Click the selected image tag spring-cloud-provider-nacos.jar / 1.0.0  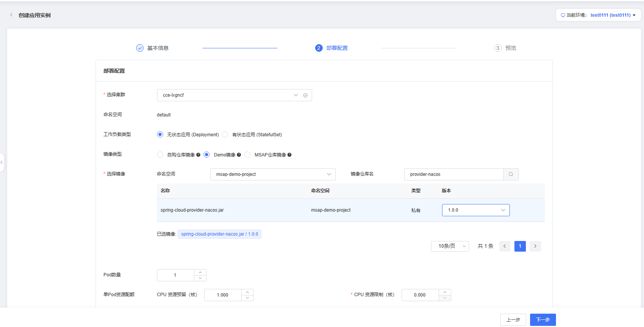(219, 234)
